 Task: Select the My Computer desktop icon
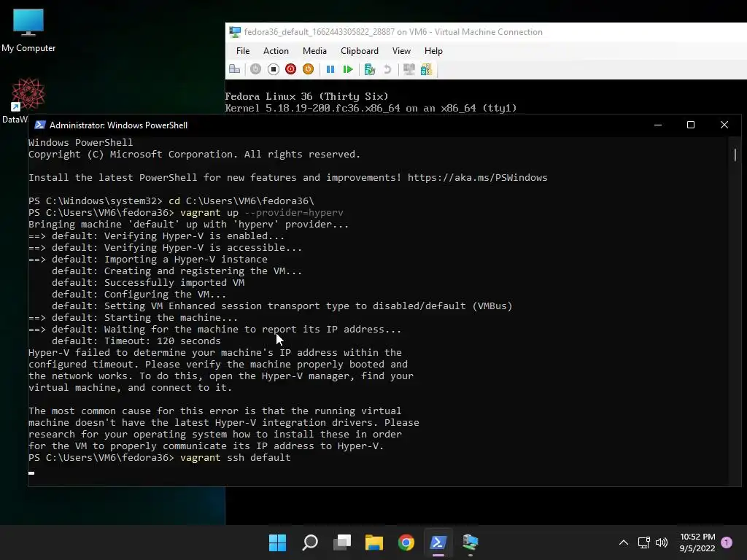[28, 29]
